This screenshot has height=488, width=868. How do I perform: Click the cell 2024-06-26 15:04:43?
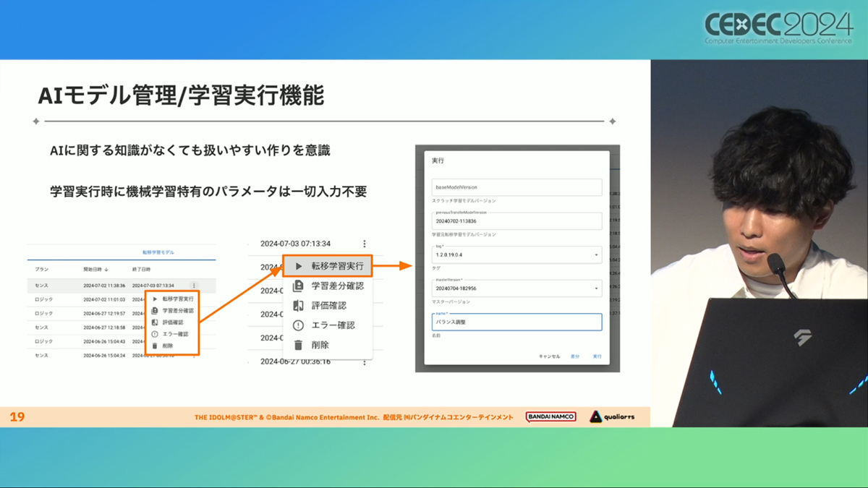[104, 341]
